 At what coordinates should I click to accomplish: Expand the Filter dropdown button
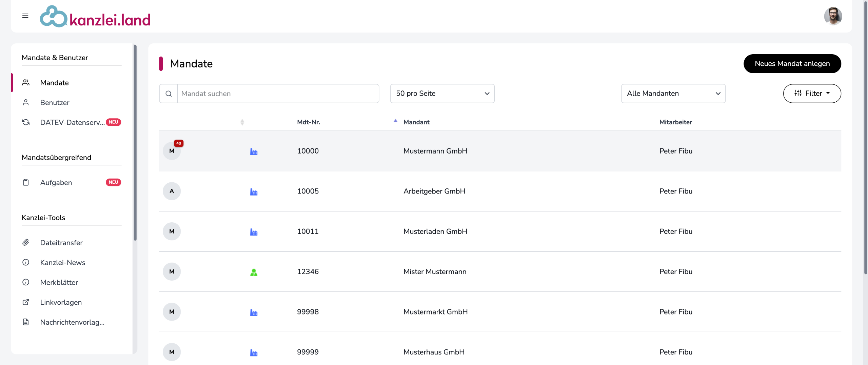click(x=812, y=94)
